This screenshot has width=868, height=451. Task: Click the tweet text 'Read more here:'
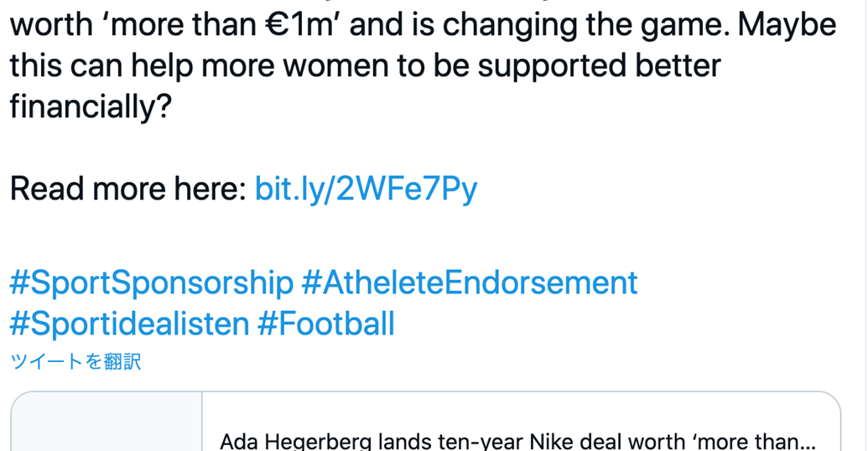pos(128,189)
